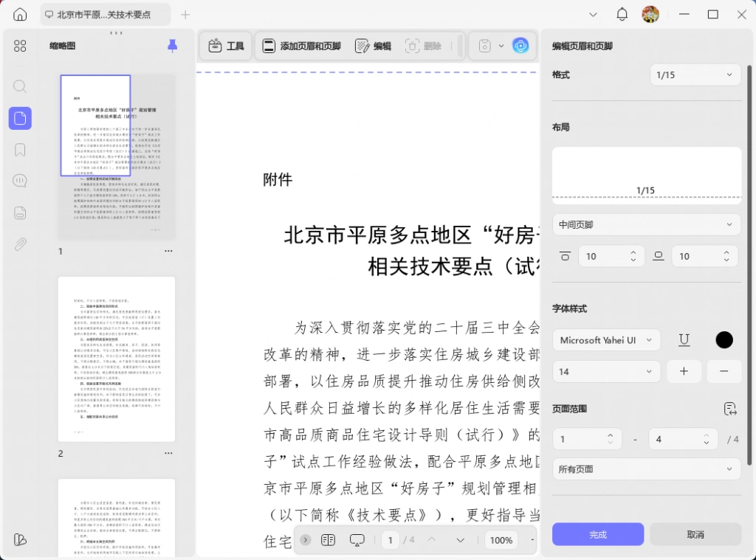
Task: Increase font size with plus button
Action: point(684,372)
